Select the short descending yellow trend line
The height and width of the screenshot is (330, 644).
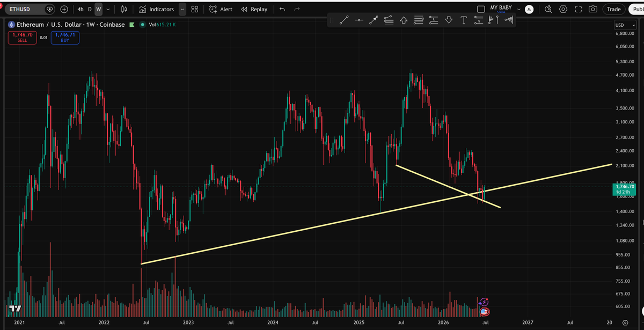[448, 186]
